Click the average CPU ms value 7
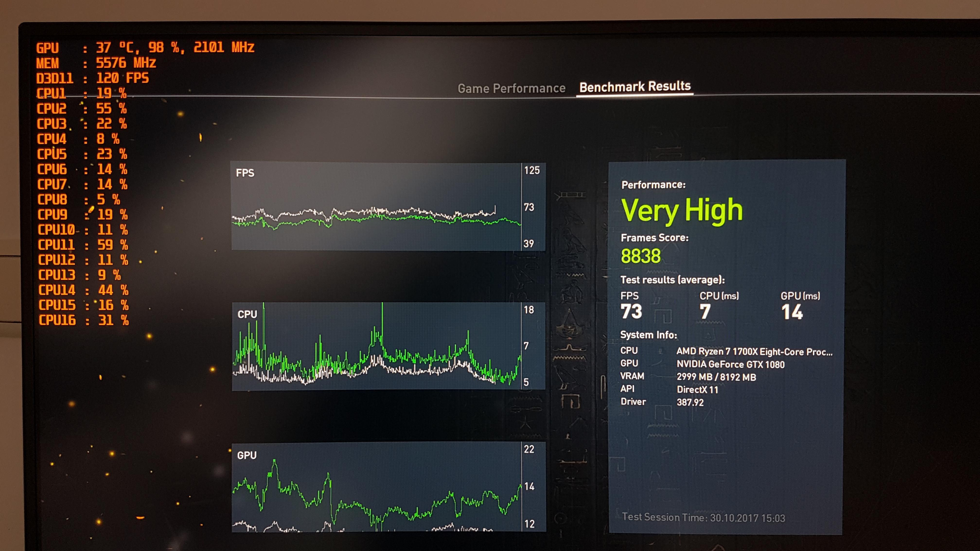The image size is (980, 551). click(x=705, y=312)
